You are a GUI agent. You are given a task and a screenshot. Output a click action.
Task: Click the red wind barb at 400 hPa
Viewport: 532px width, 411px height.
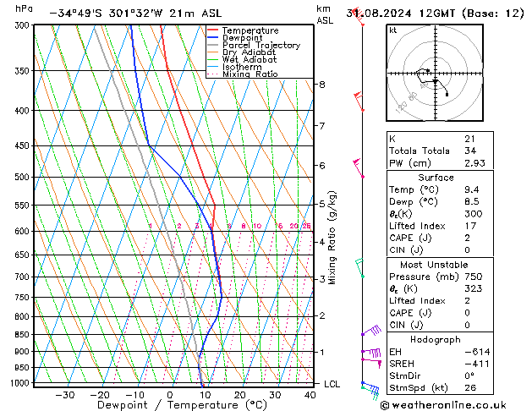click(359, 101)
